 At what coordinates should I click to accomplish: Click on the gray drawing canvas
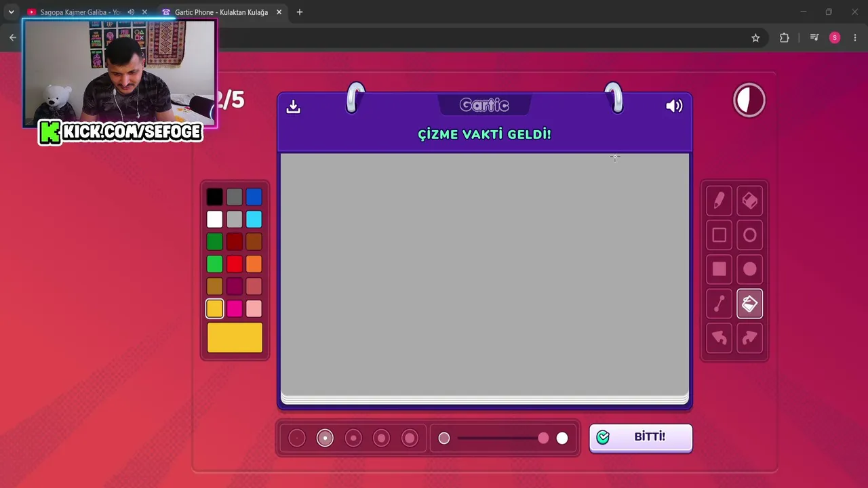pyautogui.click(x=485, y=273)
